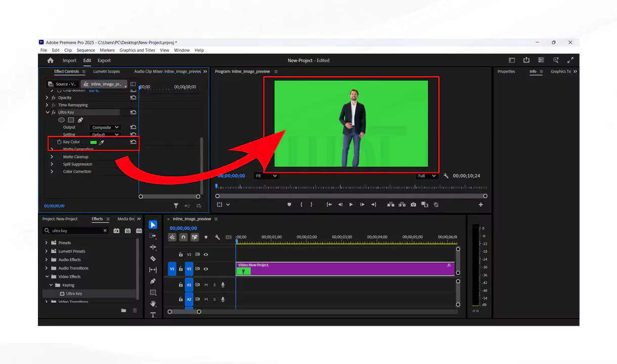
Task: Open the Markers menu
Action: coord(107,50)
